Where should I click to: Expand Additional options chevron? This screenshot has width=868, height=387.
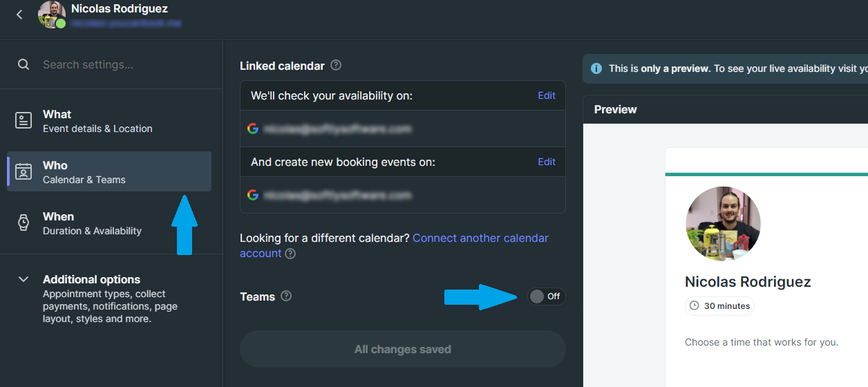pyautogui.click(x=23, y=279)
